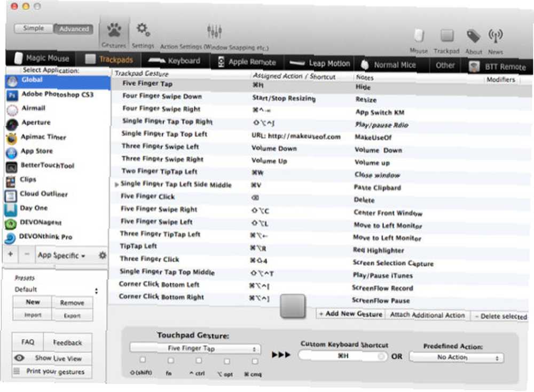
Task: Select the Day One app icon
Action: [x=11, y=210]
